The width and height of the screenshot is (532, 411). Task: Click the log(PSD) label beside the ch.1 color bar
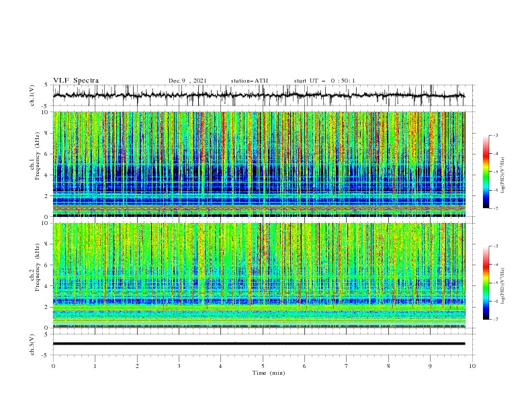click(x=503, y=175)
